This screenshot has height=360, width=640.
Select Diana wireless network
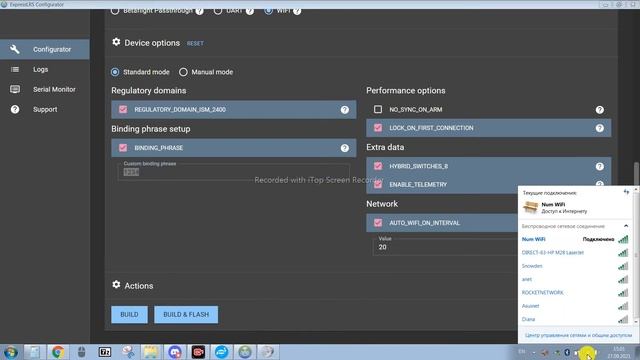[x=575, y=319]
